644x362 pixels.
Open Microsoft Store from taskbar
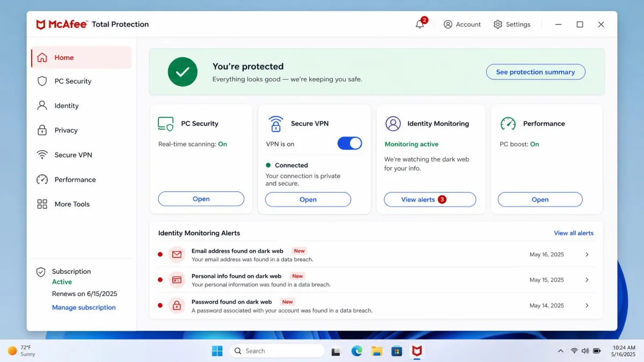(x=397, y=351)
